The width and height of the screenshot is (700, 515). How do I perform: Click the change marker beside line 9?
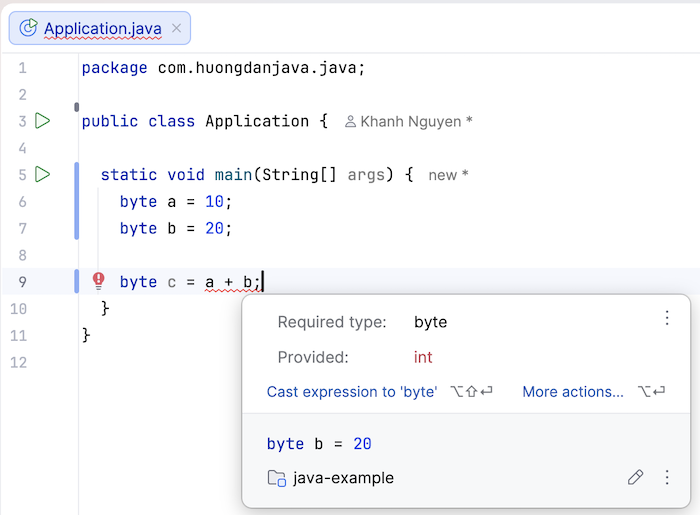point(77,282)
